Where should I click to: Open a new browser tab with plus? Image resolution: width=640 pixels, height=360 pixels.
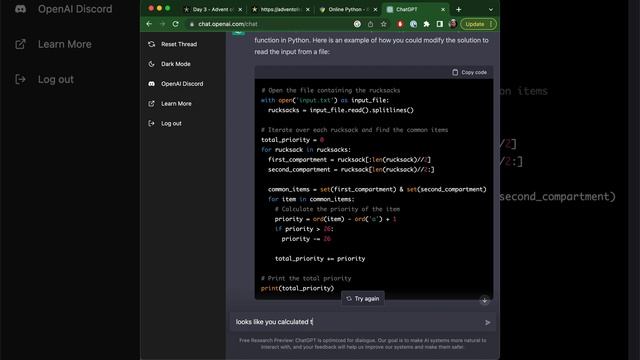pyautogui.click(x=458, y=9)
